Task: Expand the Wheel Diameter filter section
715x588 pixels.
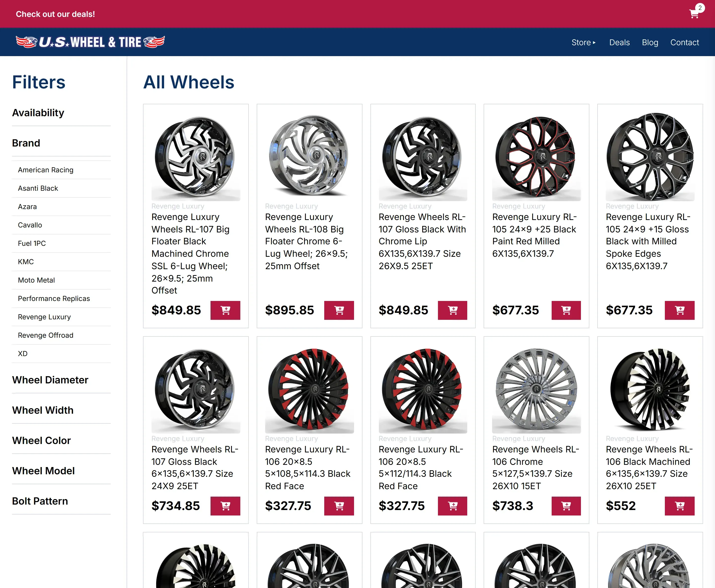Action: coord(50,380)
